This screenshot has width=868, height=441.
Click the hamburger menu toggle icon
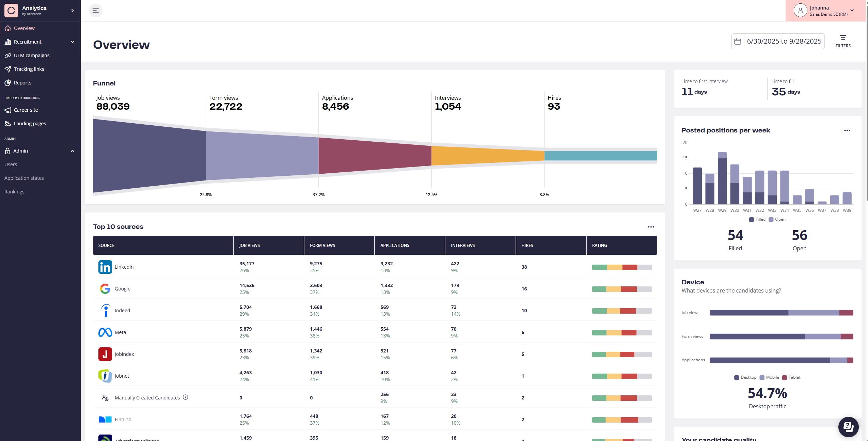click(95, 11)
